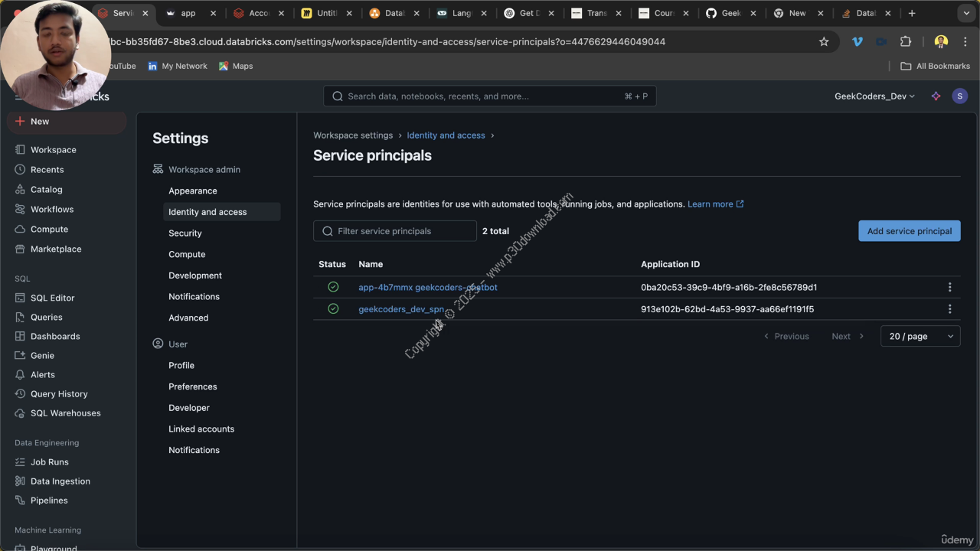The image size is (980, 551).
Task: Open Workspace in the left sidebar
Action: (x=53, y=150)
